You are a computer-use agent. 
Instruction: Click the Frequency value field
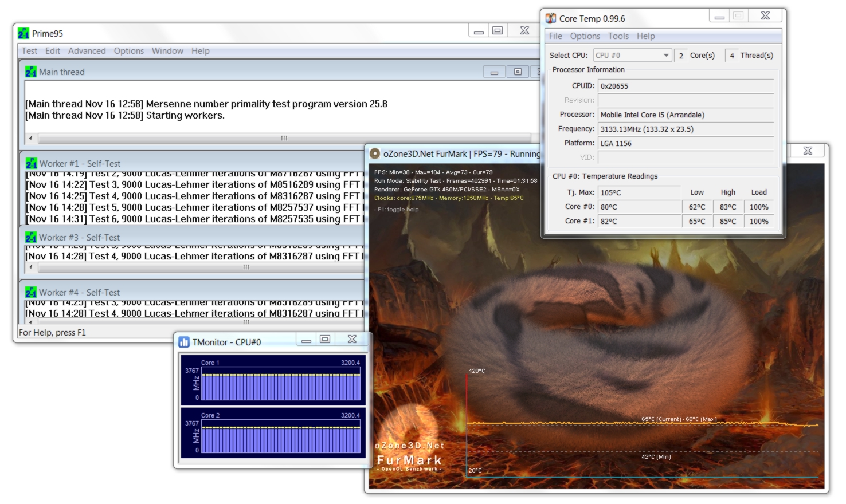(686, 129)
